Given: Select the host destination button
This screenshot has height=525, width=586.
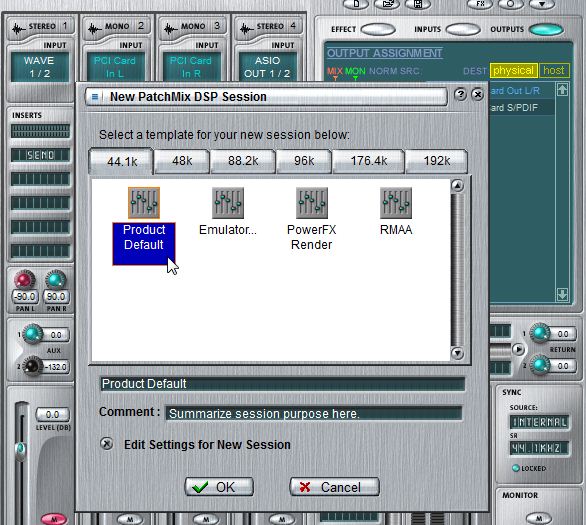Looking at the screenshot, I should pyautogui.click(x=554, y=70).
